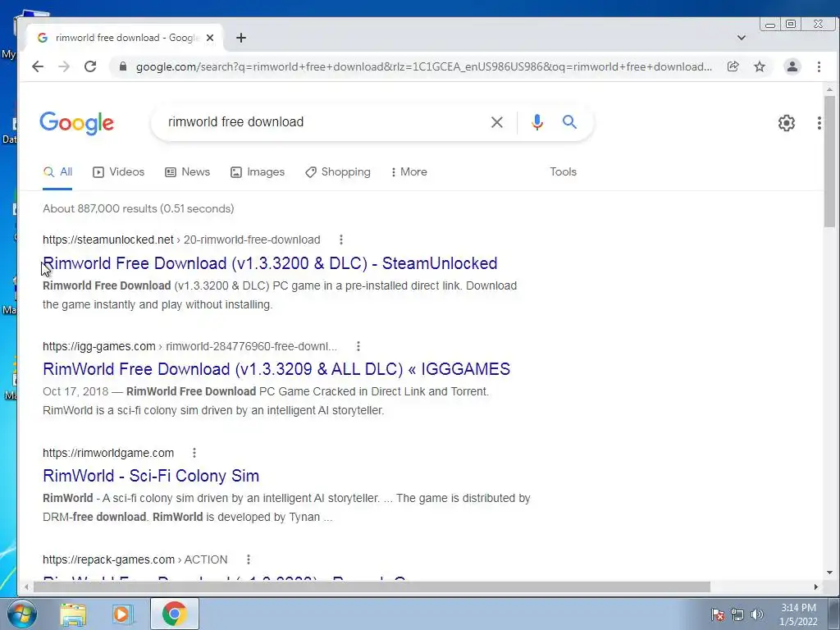Switch to the Images tab
840x630 pixels.
click(258, 172)
